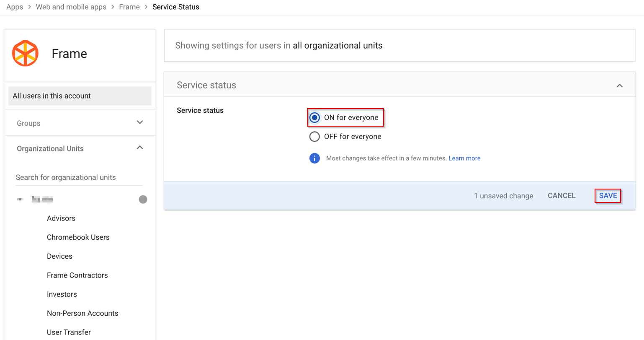Click the organizational units search field
Viewport: 644px width, 340px height.
79,177
